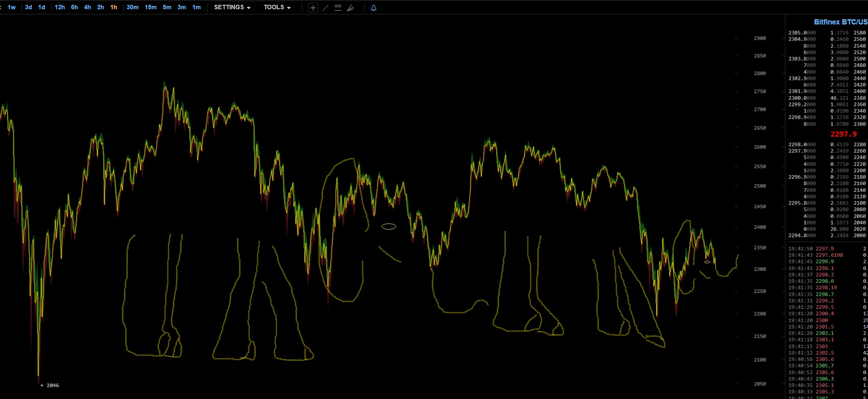The image size is (868, 399).
Task: Click the Bitfinex BTC/USD title
Action: [840, 22]
